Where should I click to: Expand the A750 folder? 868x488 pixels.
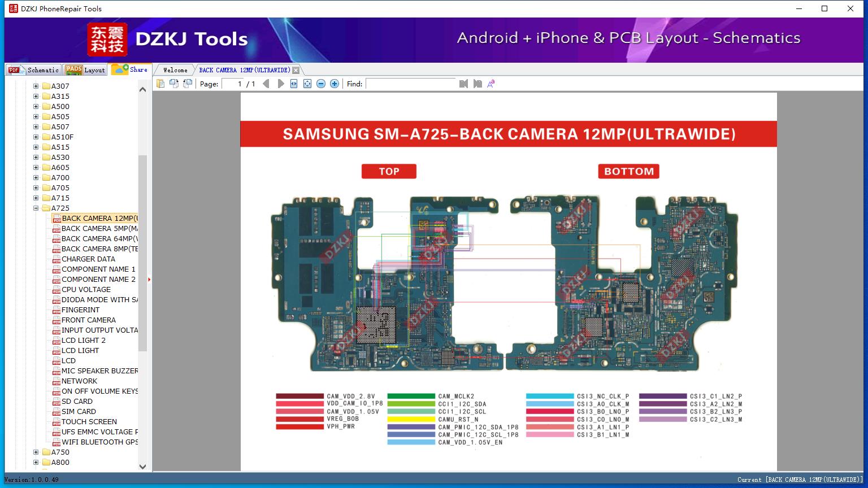click(x=36, y=452)
